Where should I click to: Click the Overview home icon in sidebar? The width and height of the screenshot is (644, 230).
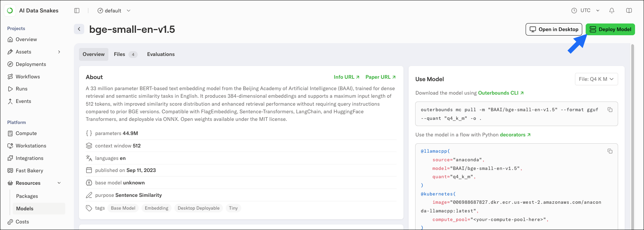tap(10, 39)
